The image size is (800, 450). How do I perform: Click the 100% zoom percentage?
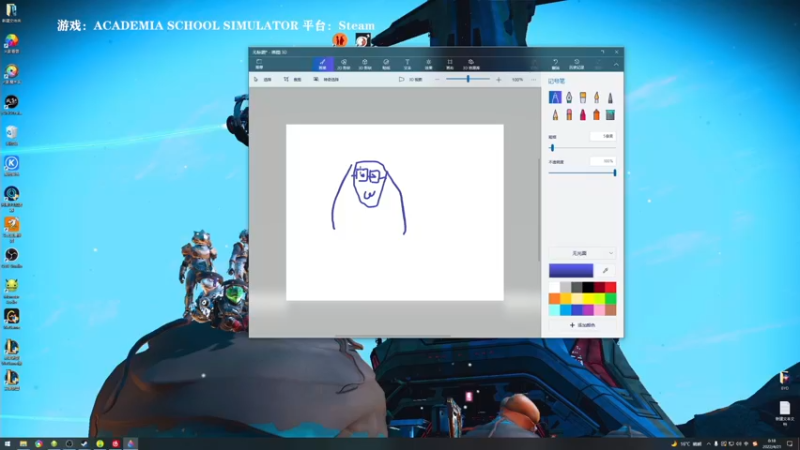[517, 80]
